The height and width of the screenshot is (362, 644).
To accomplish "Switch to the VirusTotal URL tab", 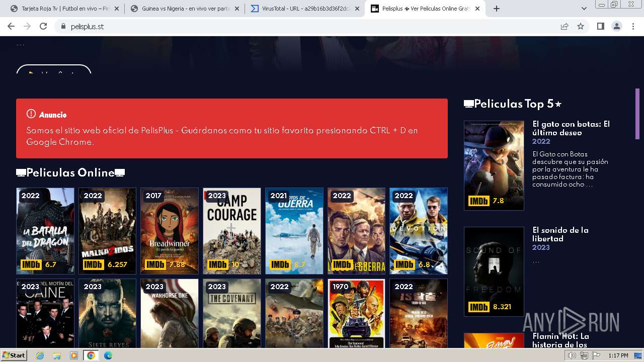I will point(304,9).
